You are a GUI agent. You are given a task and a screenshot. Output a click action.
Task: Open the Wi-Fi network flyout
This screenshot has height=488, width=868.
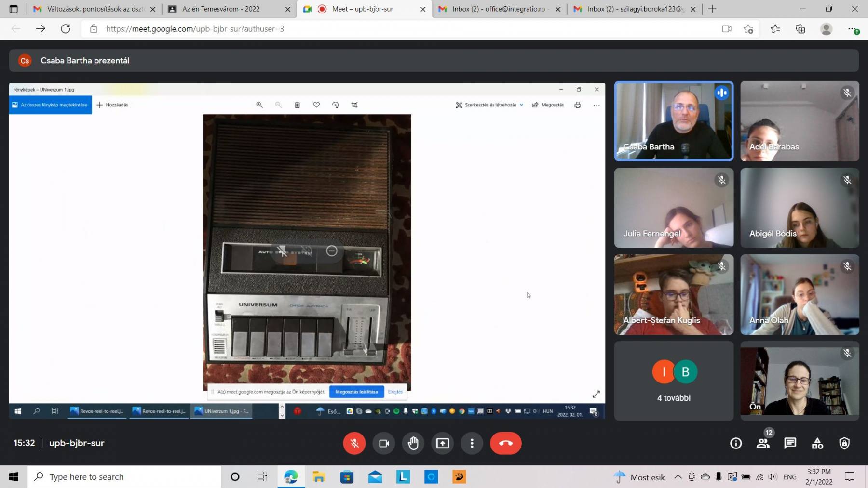[x=759, y=477]
